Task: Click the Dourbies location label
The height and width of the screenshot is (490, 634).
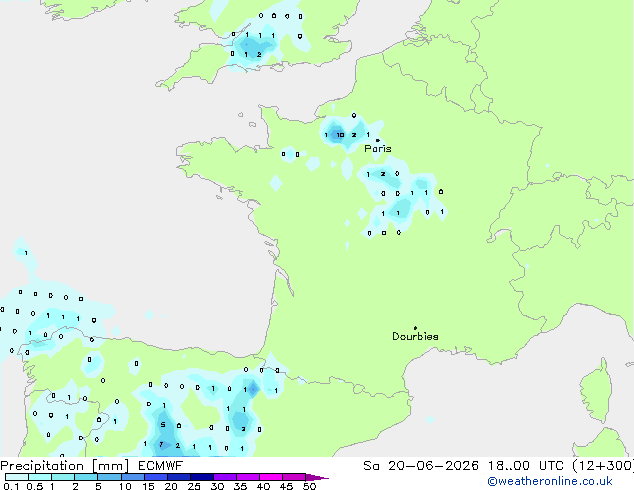Action: 415,336
